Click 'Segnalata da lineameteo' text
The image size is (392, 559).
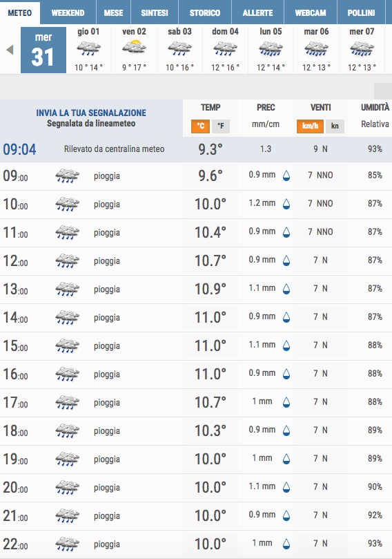(91, 124)
